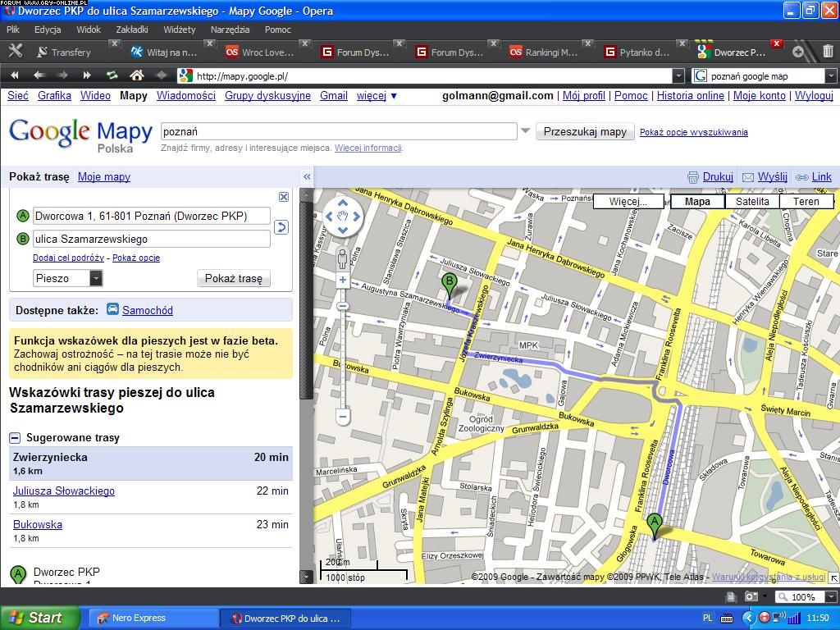Open the search engine field dropdown
This screenshot has height=630, width=840.
(x=831, y=76)
